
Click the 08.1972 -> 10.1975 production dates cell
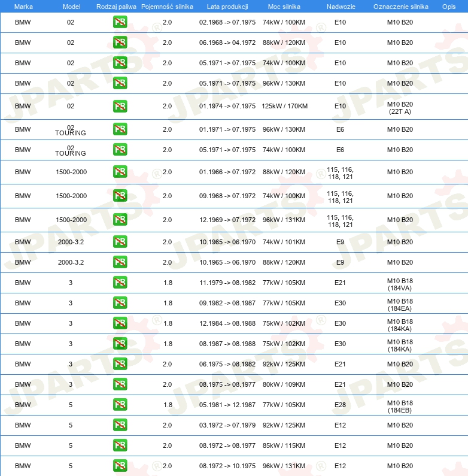(x=227, y=466)
